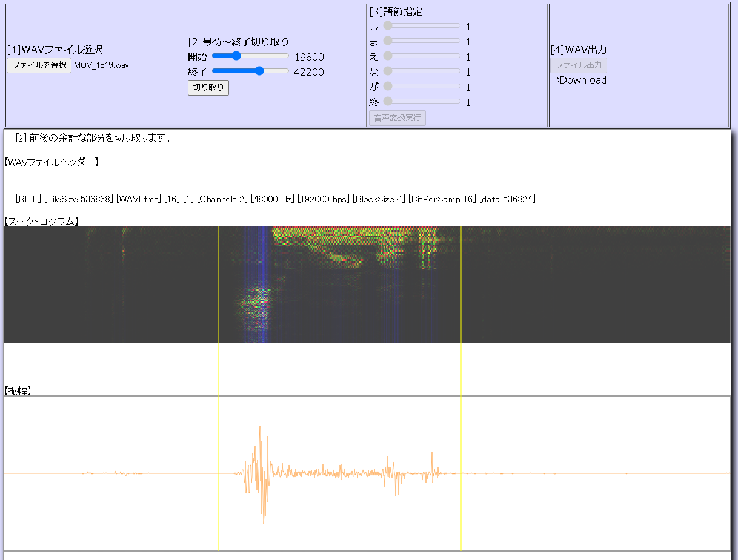Click the が syllable slider
The width and height of the screenshot is (738, 560).
[x=421, y=87]
